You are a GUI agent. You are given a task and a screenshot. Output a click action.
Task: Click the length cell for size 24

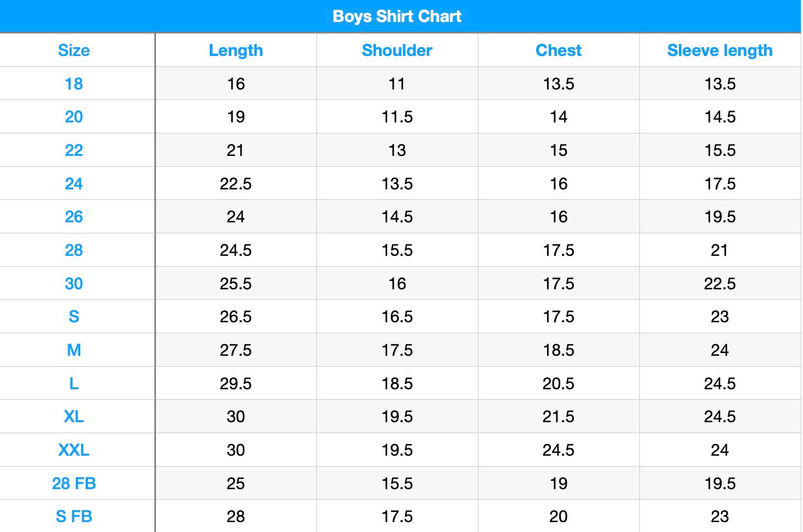coord(236,184)
